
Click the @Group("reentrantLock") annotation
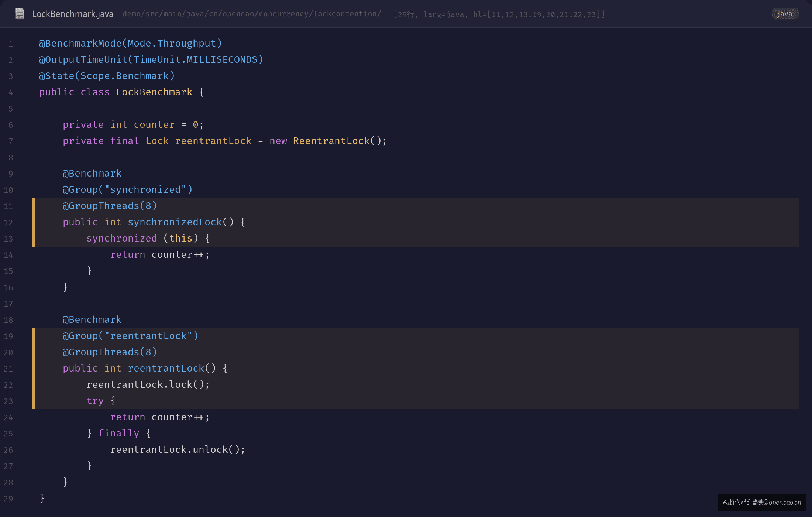pyautogui.click(x=131, y=336)
